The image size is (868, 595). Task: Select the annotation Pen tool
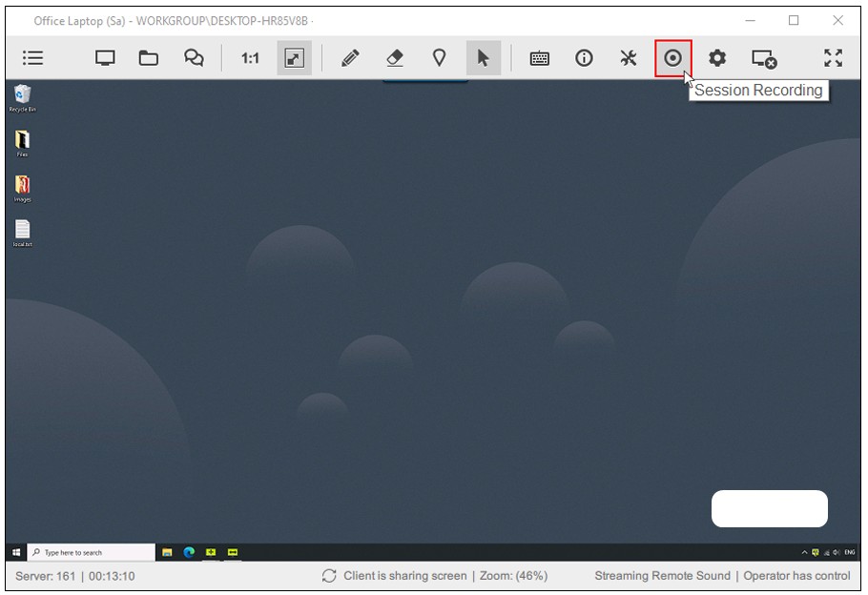[x=349, y=58]
